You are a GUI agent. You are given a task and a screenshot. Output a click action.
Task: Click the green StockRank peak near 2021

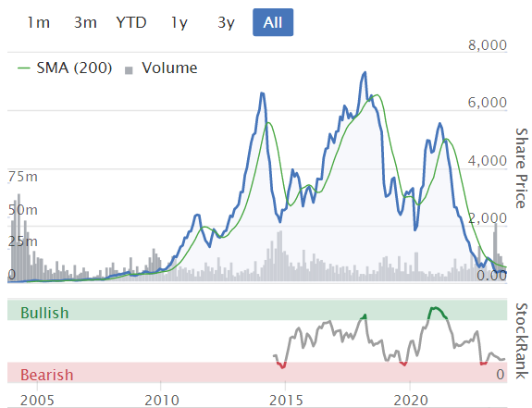coord(436,309)
